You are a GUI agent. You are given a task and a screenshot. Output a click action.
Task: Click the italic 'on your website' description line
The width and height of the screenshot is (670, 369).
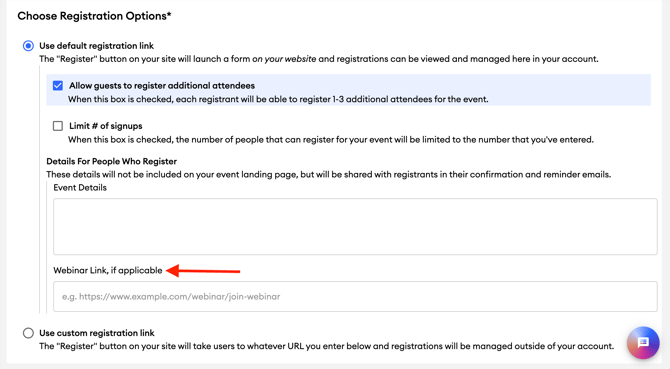click(x=319, y=59)
